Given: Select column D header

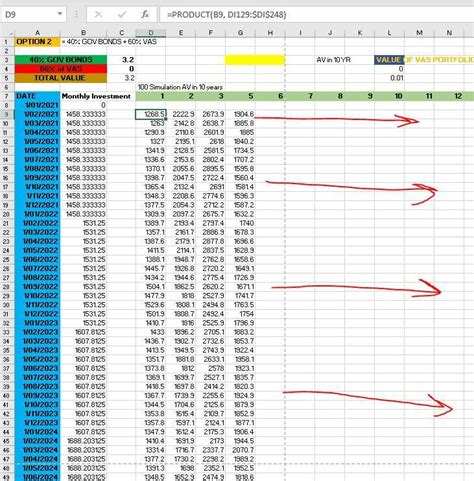Looking at the screenshot, I should [x=151, y=33].
